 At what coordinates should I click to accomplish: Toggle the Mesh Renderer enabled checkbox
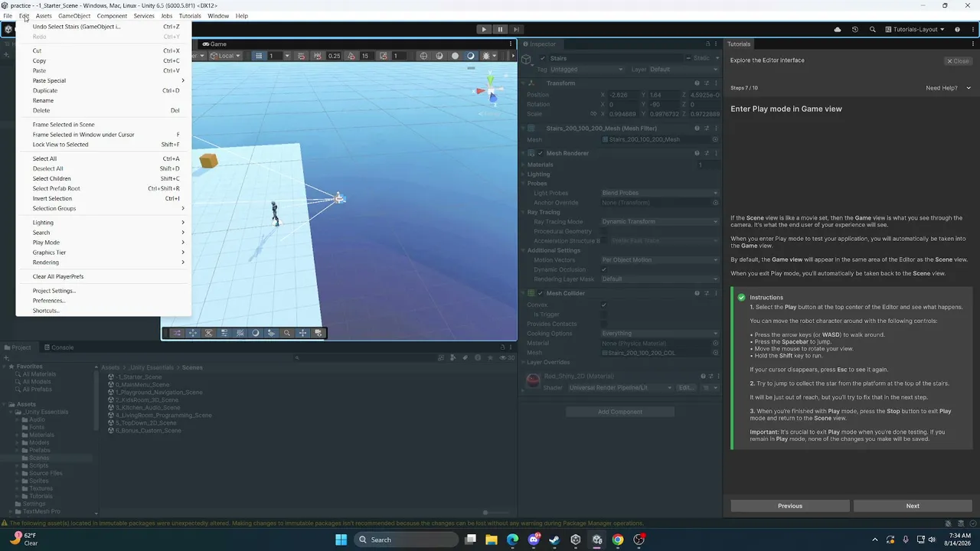coord(541,153)
